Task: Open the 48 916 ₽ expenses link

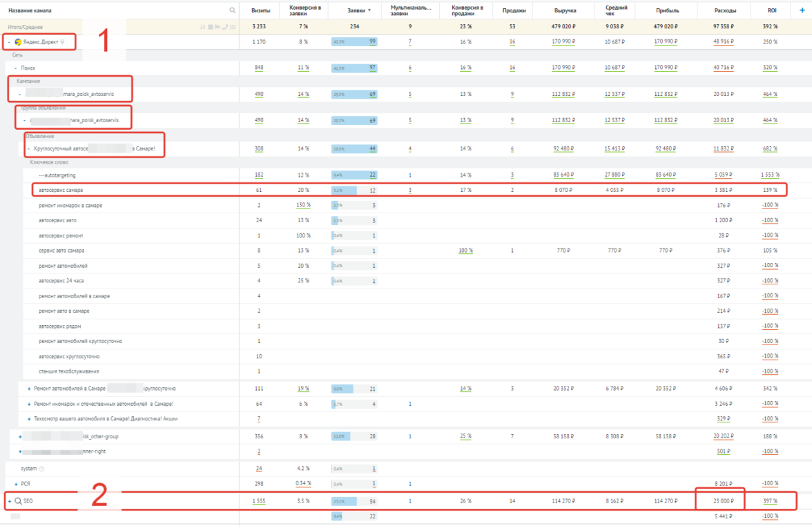Action: click(x=726, y=42)
